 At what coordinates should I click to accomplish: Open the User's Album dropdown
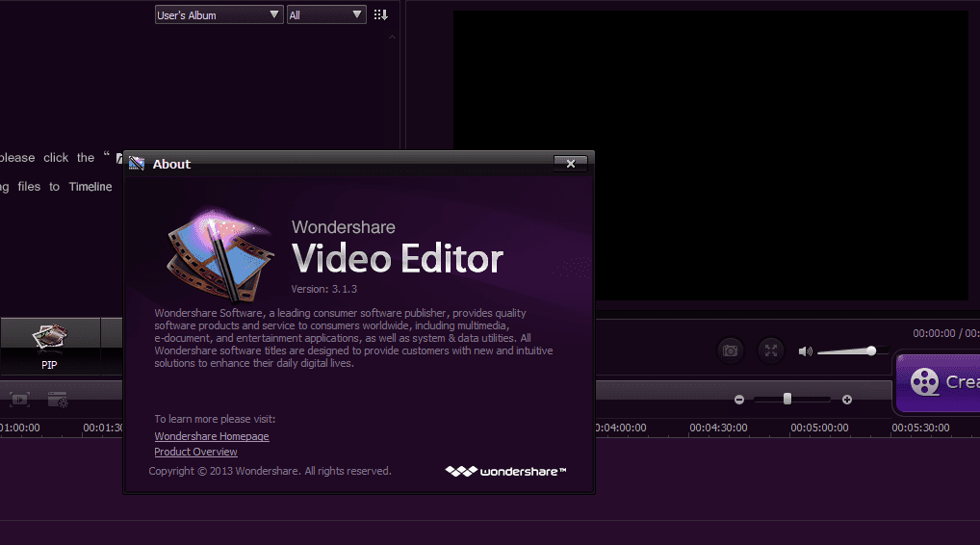[219, 15]
